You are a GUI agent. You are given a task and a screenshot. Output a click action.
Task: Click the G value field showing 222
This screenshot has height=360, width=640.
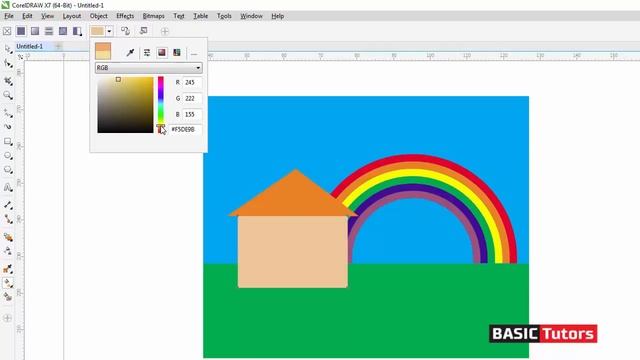click(x=192, y=98)
